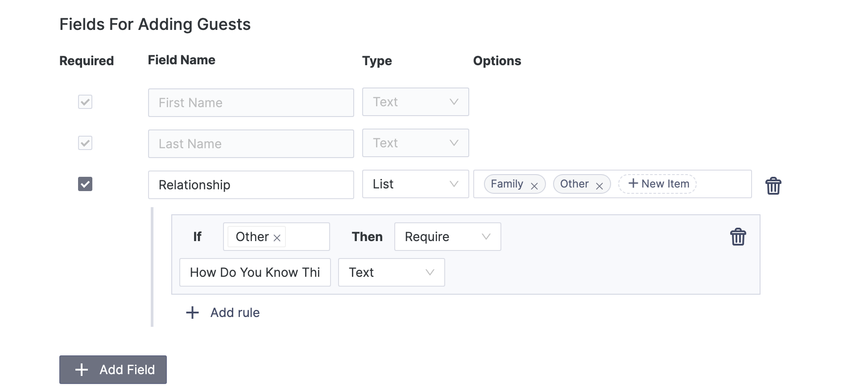The image size is (868, 392).
Task: Open the Type dropdown for Last Name
Action: (x=415, y=143)
